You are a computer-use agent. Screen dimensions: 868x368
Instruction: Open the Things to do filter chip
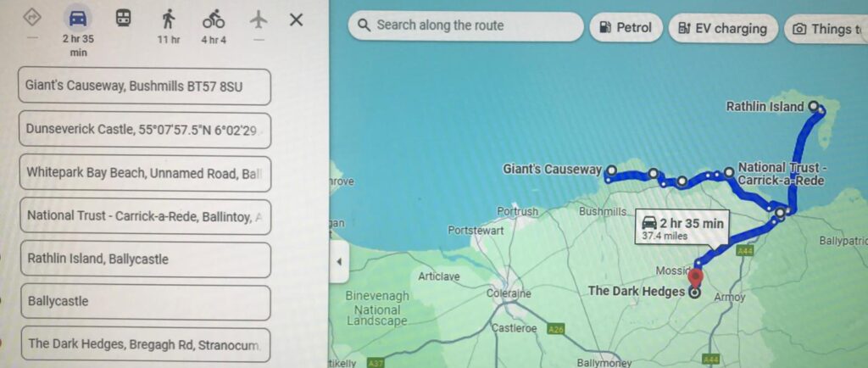pyautogui.click(x=826, y=30)
